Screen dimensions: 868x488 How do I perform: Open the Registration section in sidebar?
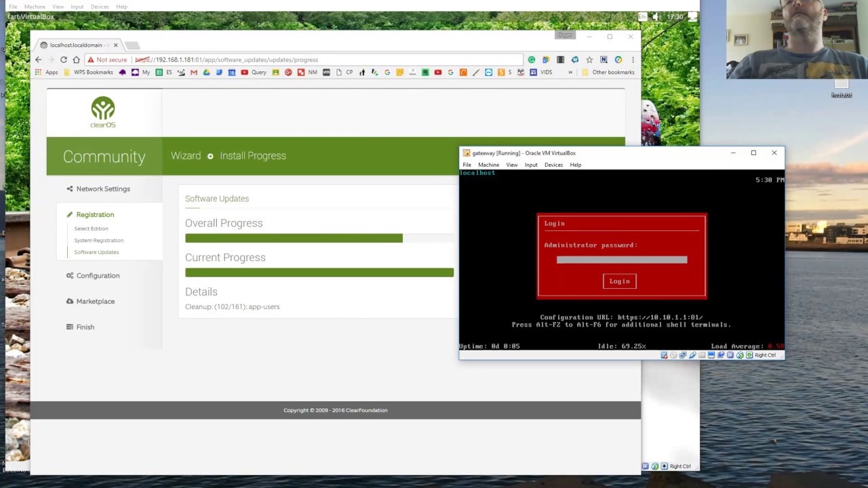point(95,215)
